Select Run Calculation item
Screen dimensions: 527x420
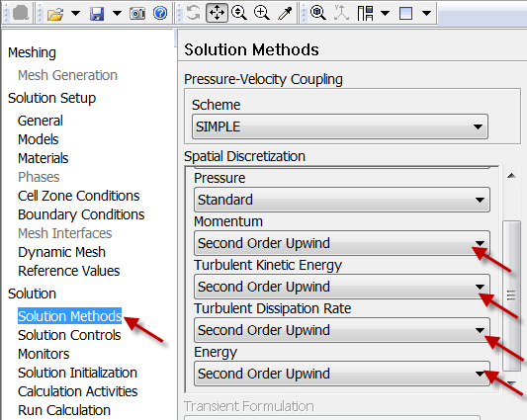pos(64,410)
